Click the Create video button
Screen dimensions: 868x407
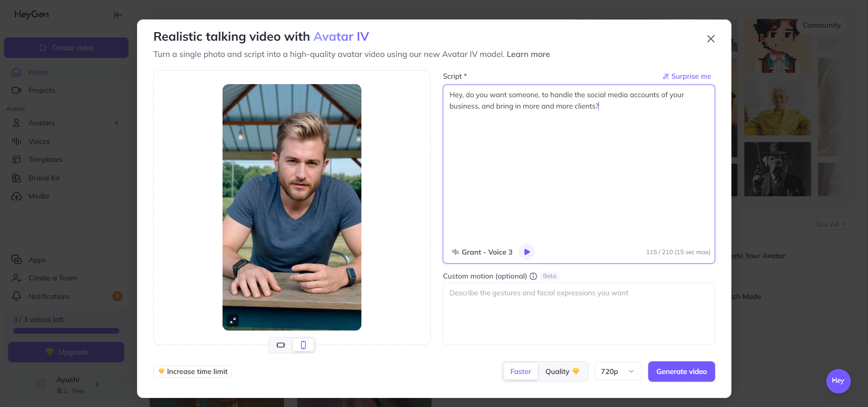pos(66,48)
